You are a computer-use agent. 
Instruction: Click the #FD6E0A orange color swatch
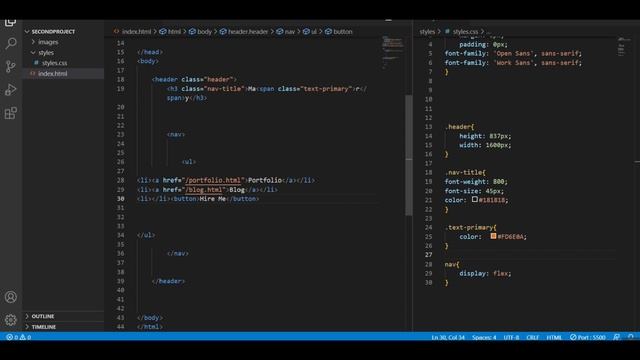point(493,236)
